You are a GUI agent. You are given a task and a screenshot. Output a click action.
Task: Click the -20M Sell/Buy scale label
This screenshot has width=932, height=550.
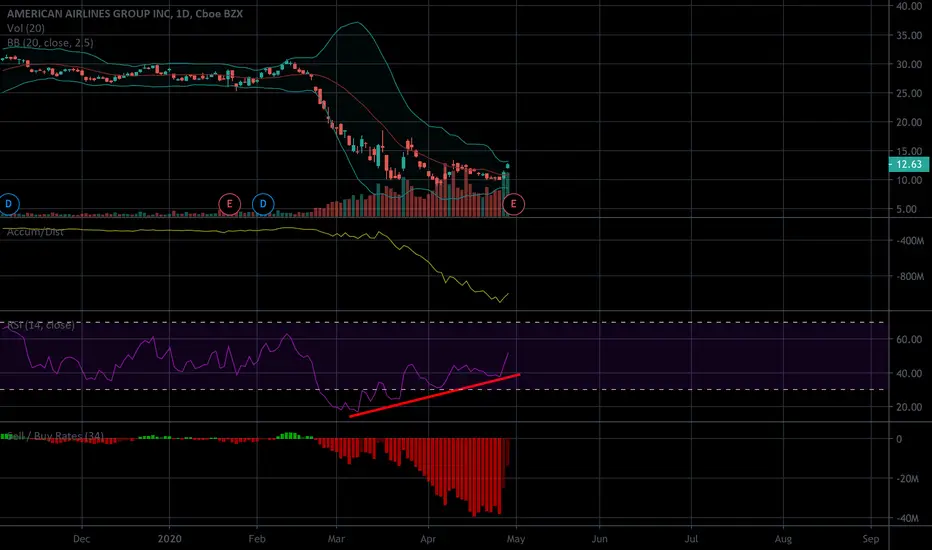point(908,479)
